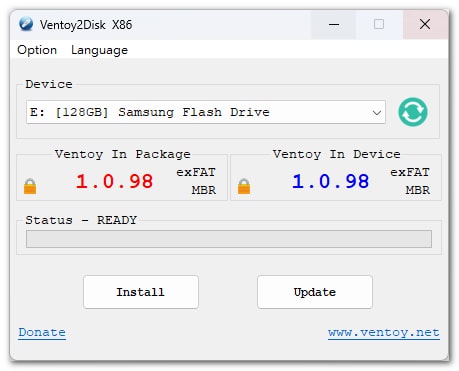Open the Device dropdown list
Image resolution: width=459 pixels, height=371 pixels.
[x=206, y=112]
